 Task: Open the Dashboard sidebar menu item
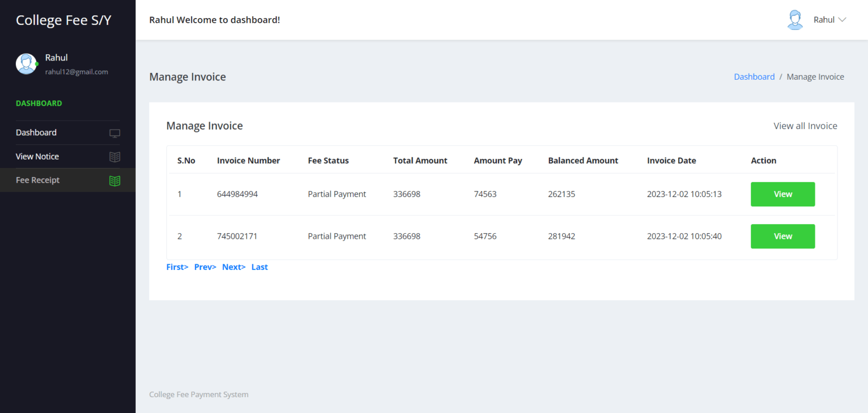coord(36,132)
